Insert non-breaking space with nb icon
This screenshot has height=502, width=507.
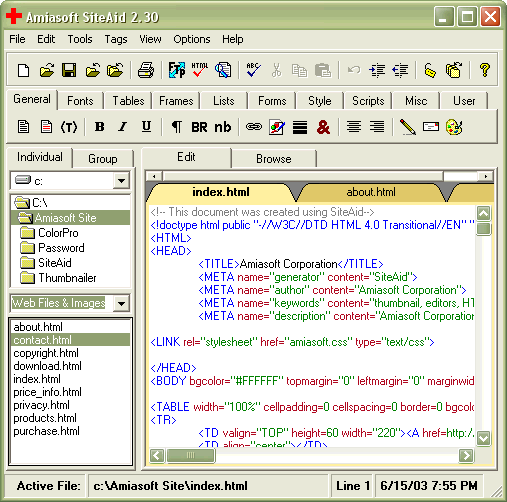223,127
